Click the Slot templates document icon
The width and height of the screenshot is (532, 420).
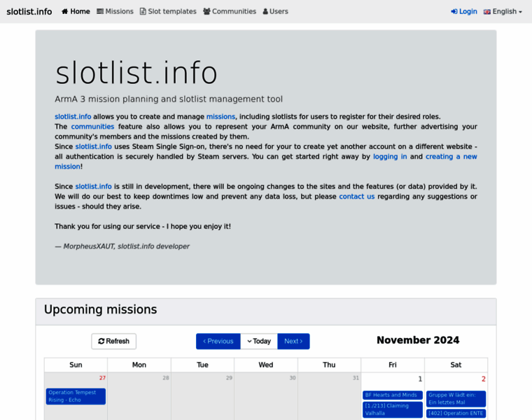(143, 11)
